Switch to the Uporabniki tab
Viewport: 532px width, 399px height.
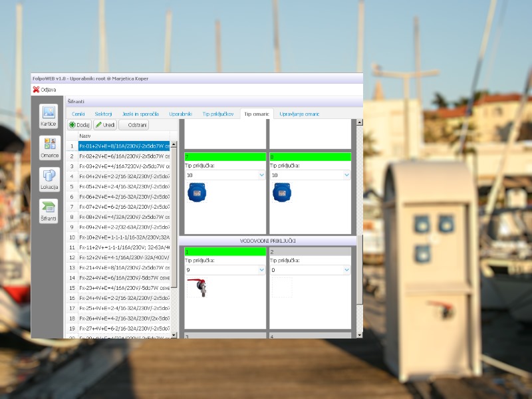[x=180, y=114]
